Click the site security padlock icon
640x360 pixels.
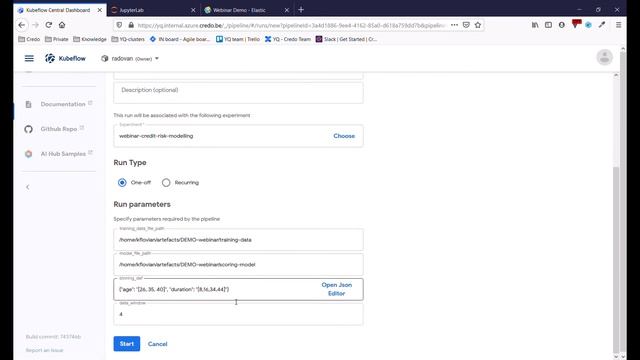click(x=131, y=25)
